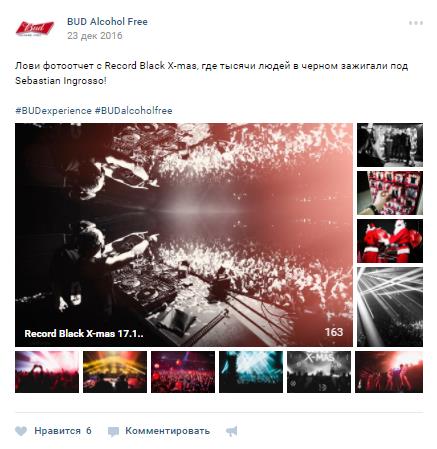
Task: Click the Bud logo avatar
Action: 35,28
